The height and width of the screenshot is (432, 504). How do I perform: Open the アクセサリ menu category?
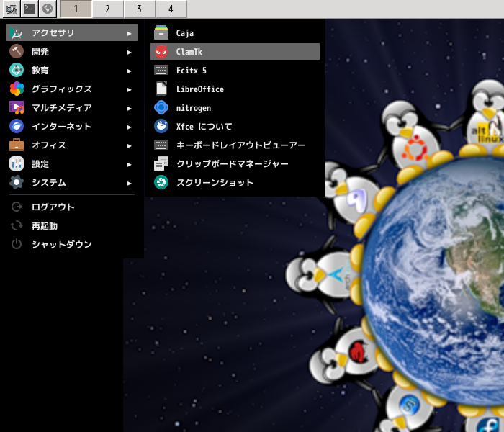(72, 33)
